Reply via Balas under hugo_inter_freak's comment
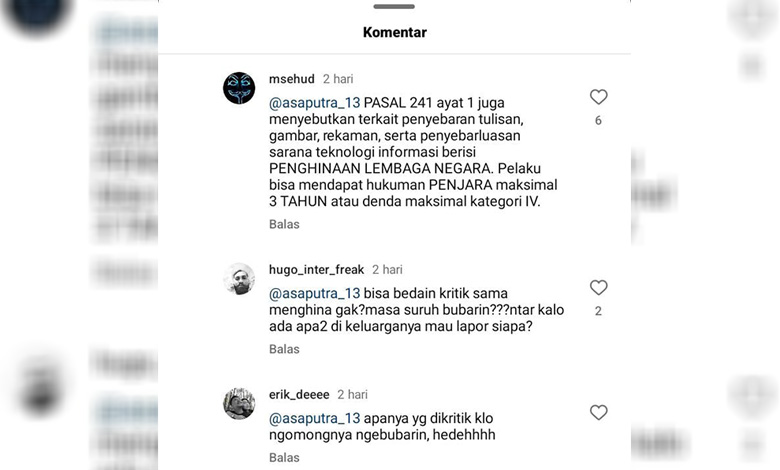 point(284,349)
